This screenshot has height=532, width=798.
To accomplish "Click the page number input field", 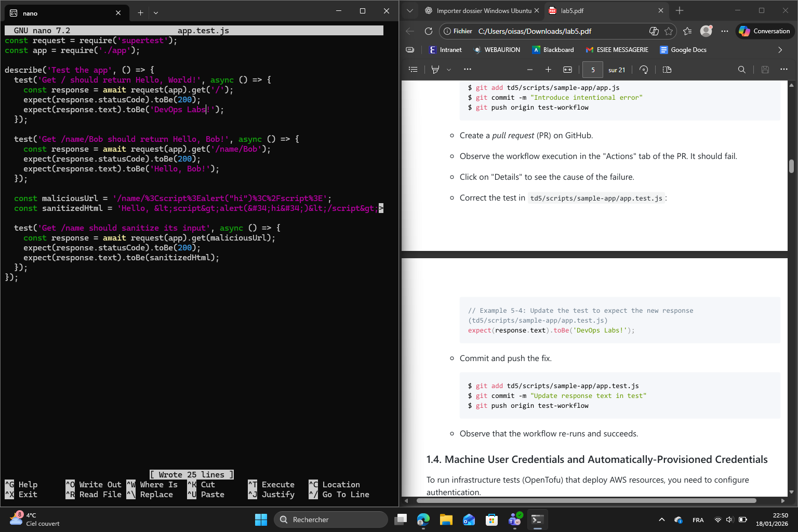I will pyautogui.click(x=593, y=70).
